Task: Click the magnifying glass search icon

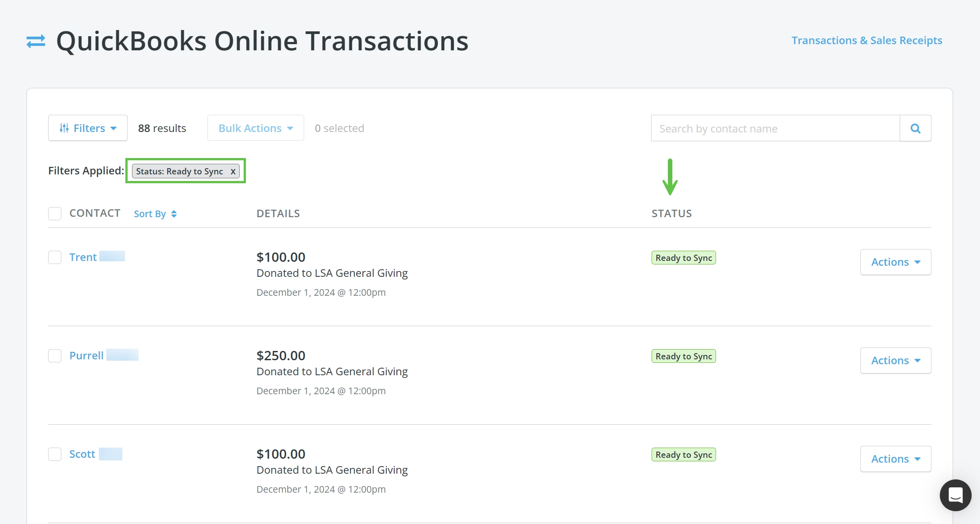Action: (x=915, y=128)
